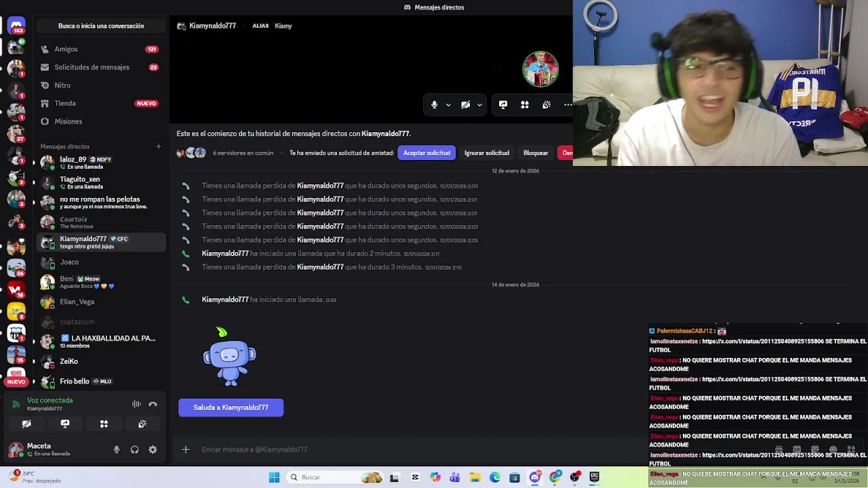Open microphone device options chevron
The width and height of the screenshot is (868, 488).
coord(448,105)
